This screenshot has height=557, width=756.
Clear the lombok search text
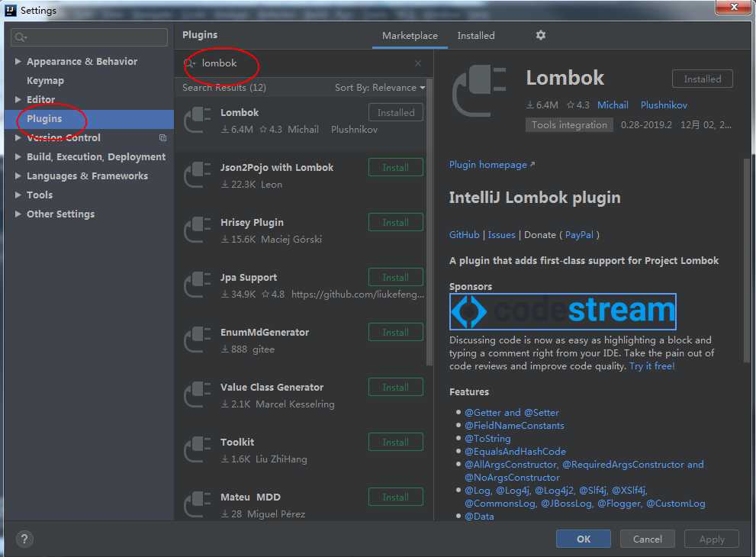[x=418, y=63]
